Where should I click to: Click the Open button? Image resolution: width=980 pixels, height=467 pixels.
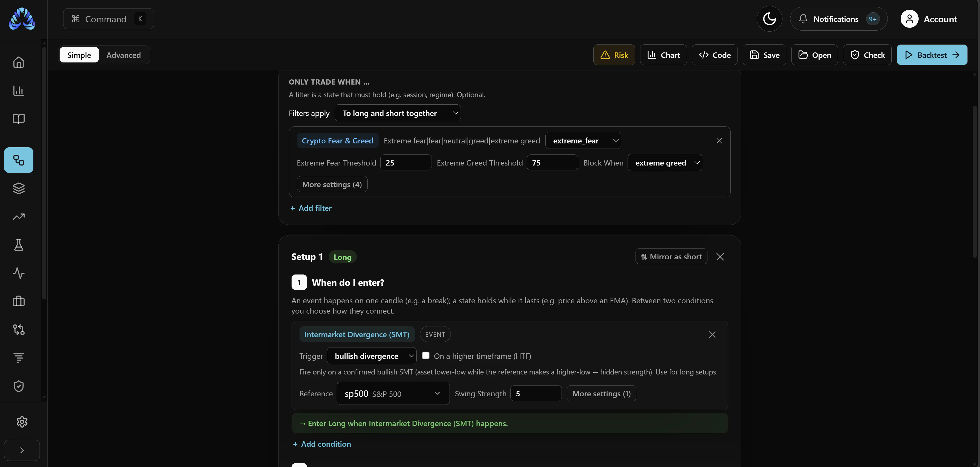point(814,55)
